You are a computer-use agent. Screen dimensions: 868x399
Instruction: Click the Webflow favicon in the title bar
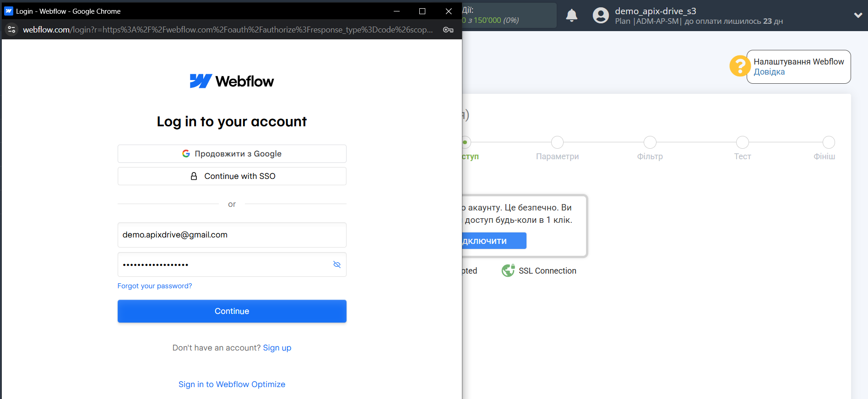9,11
